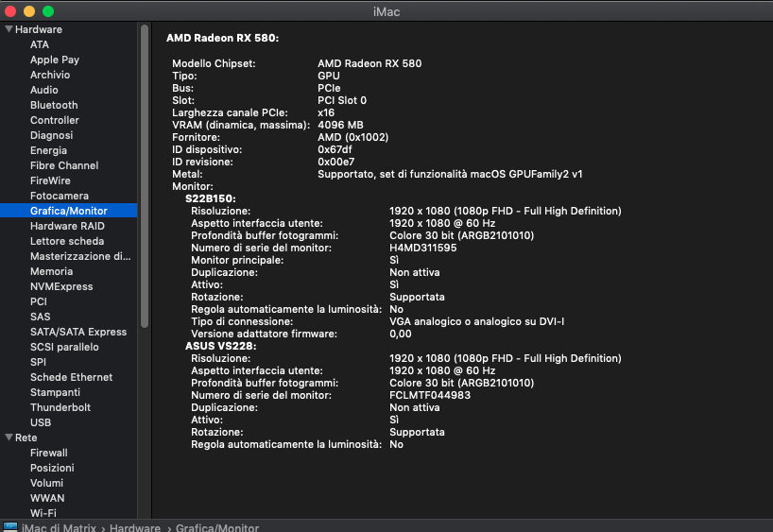Click the Rete category label
773x532 pixels.
(26, 438)
